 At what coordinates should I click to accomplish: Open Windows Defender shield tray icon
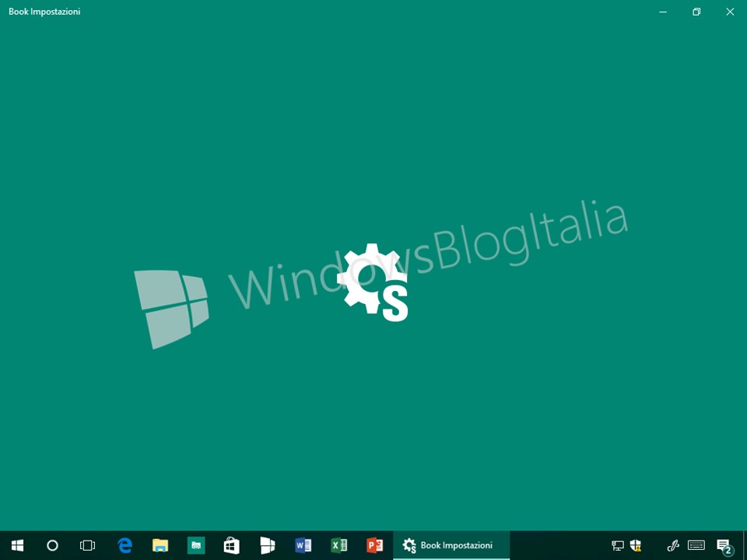click(636, 545)
